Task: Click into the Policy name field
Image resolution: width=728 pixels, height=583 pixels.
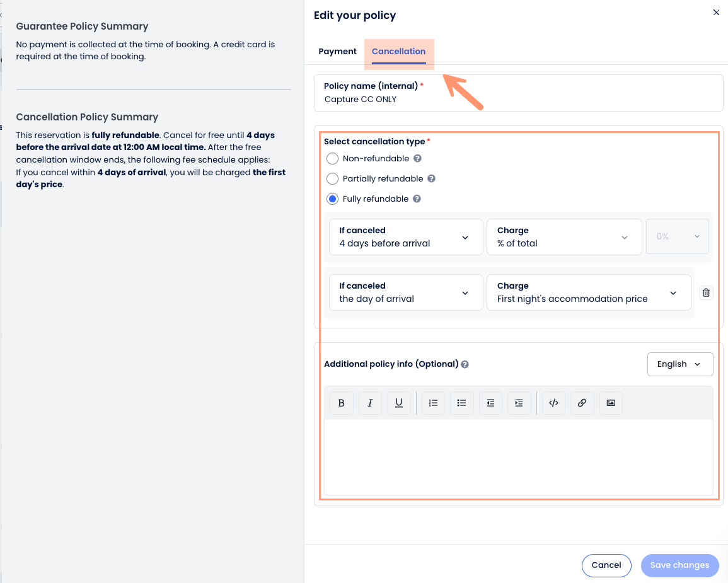Action: coord(517,99)
